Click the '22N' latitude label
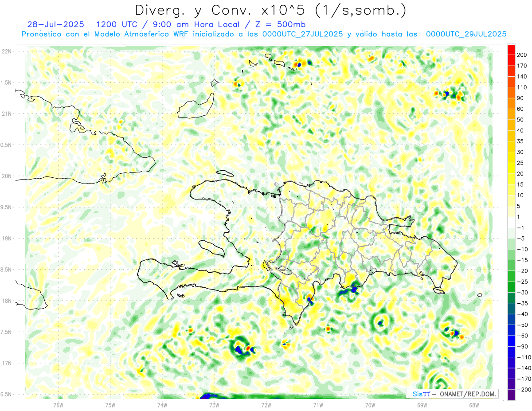The image size is (532, 411). [x=7, y=51]
